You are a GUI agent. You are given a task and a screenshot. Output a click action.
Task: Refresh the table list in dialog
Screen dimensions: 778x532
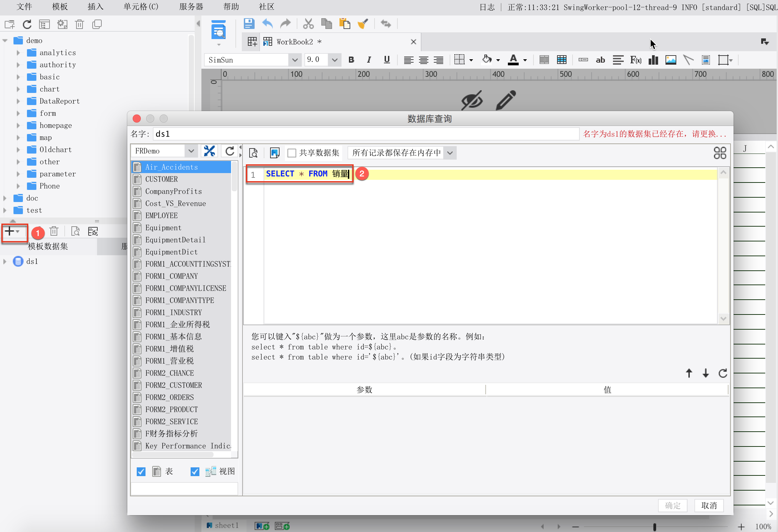point(230,151)
